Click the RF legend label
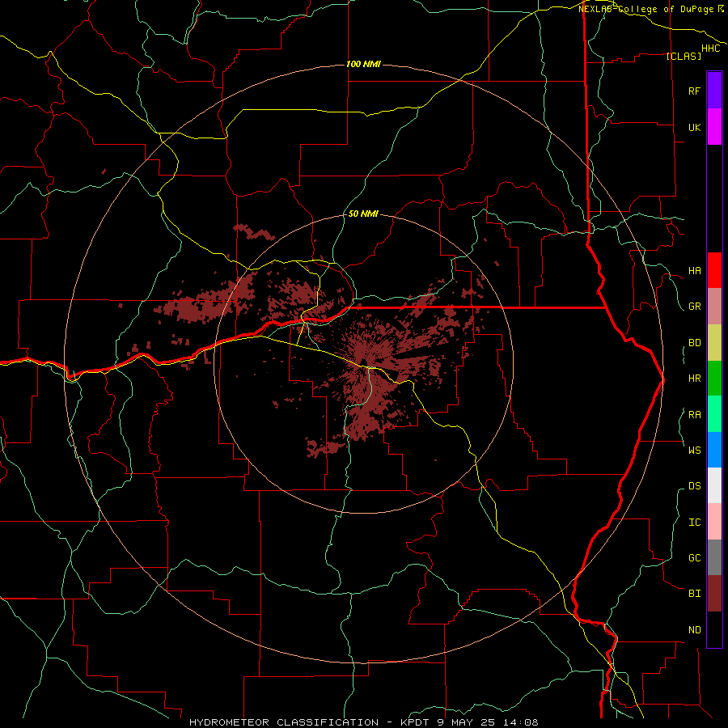Viewport: 728px width, 728px height. [694, 91]
